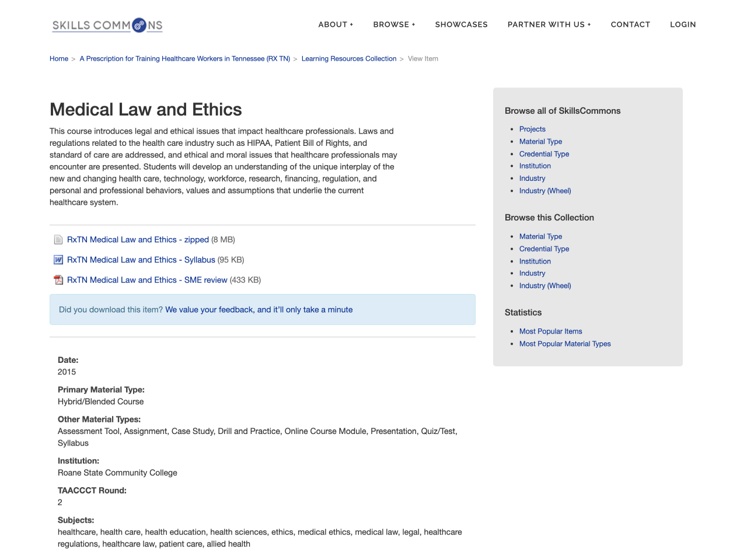The width and height of the screenshot is (747, 560).
Task: Open the CONTACT page
Action: (x=630, y=24)
